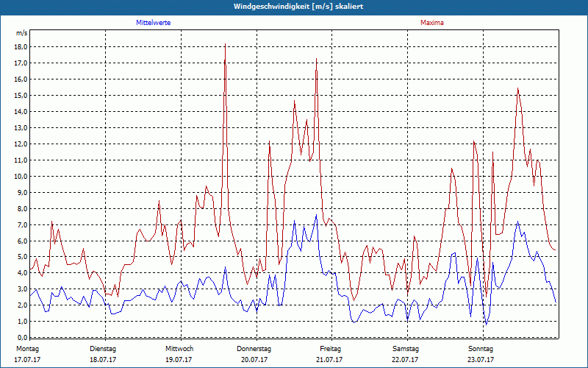Click the '17,0' y-axis value

coord(21,63)
